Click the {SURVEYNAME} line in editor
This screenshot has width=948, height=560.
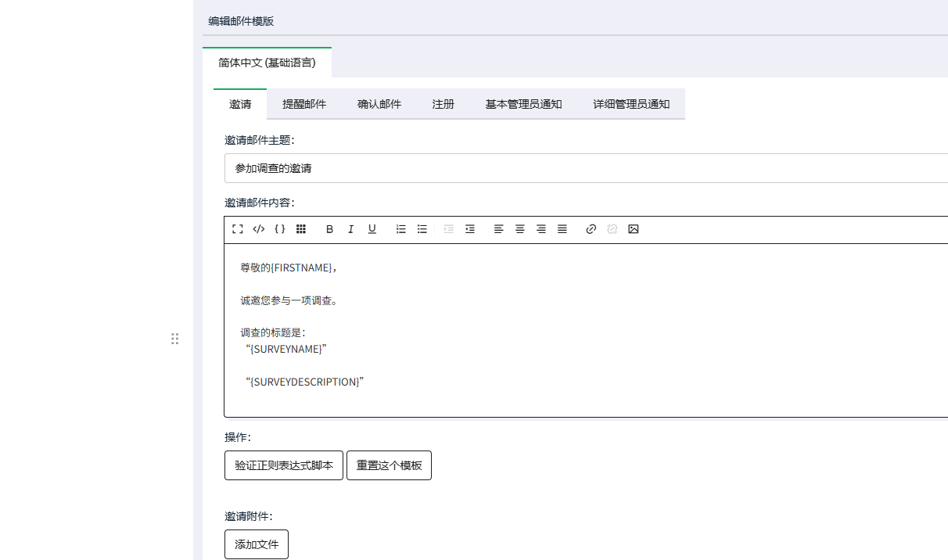285,349
